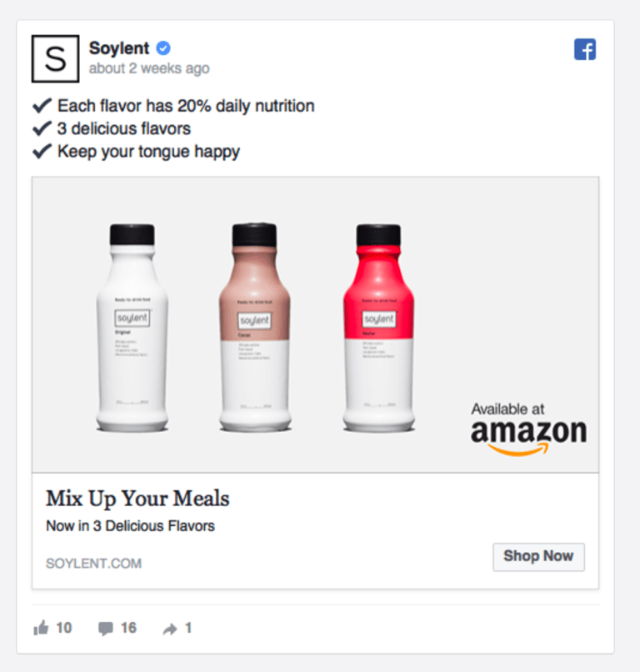Open the Soylent profile picture
Image resolution: width=640 pixels, height=672 pixels.
[x=55, y=58]
